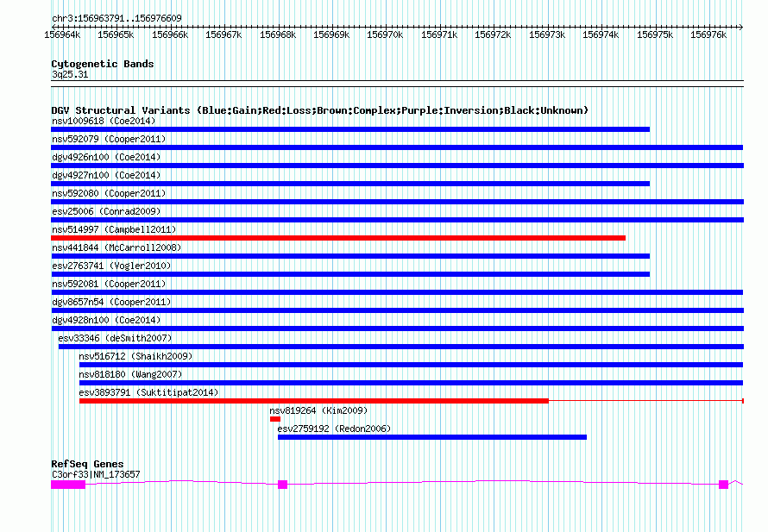Open the nsv516712 (Shaikh2009) variant label
768x532 pixels.
pos(137,356)
